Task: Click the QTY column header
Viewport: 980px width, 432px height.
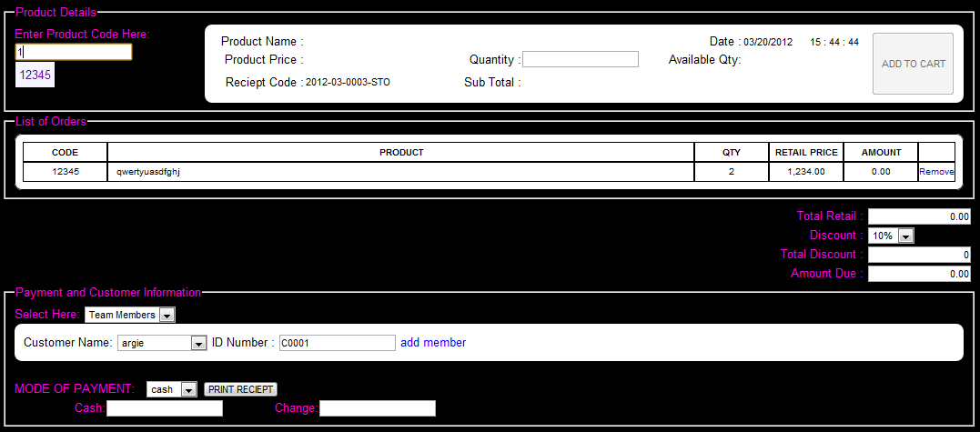Action: click(732, 152)
